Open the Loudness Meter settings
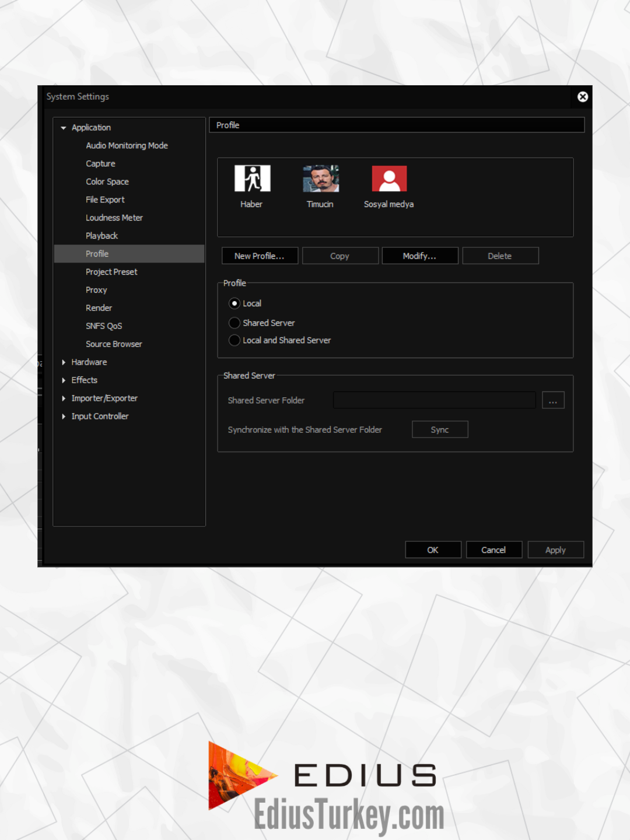The width and height of the screenshot is (630, 840). tap(114, 218)
